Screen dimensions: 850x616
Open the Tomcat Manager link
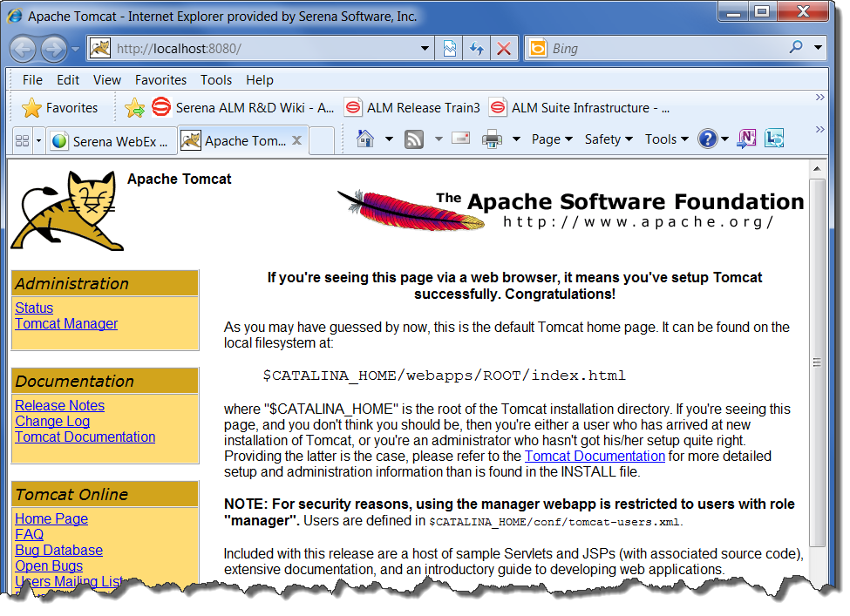(66, 323)
